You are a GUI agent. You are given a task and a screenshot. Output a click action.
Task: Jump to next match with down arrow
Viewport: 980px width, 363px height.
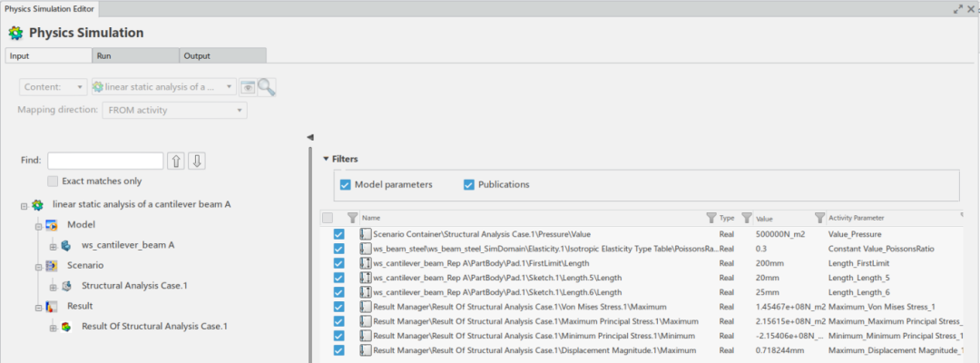(197, 161)
